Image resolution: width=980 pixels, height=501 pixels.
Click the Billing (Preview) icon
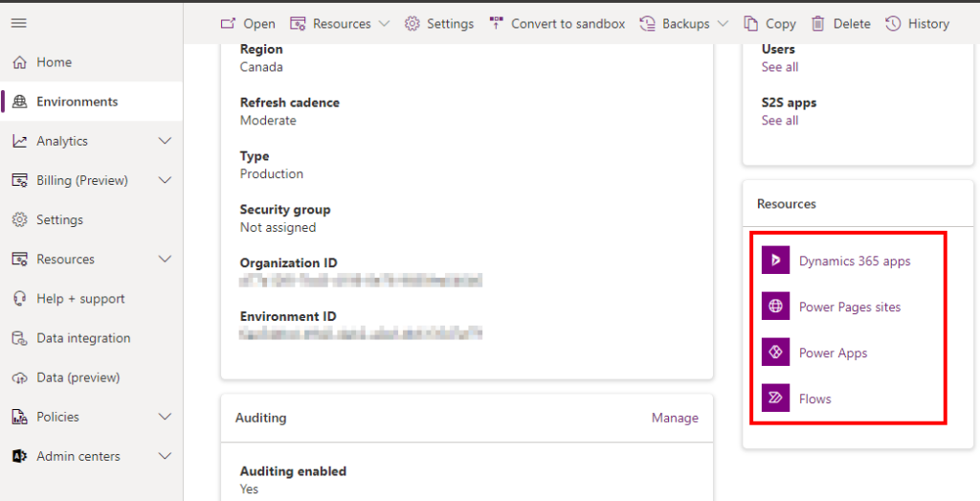(x=20, y=181)
